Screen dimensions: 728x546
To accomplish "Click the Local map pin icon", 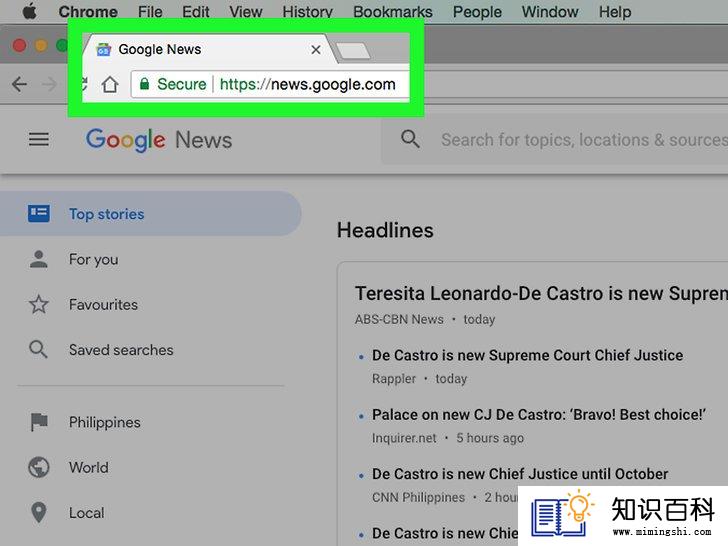I will [x=39, y=513].
